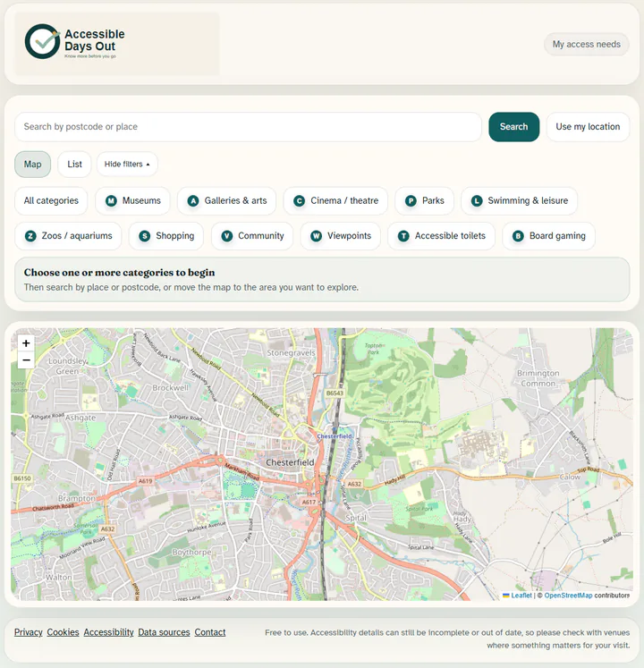Click the B6543 road shield on map

point(335,393)
